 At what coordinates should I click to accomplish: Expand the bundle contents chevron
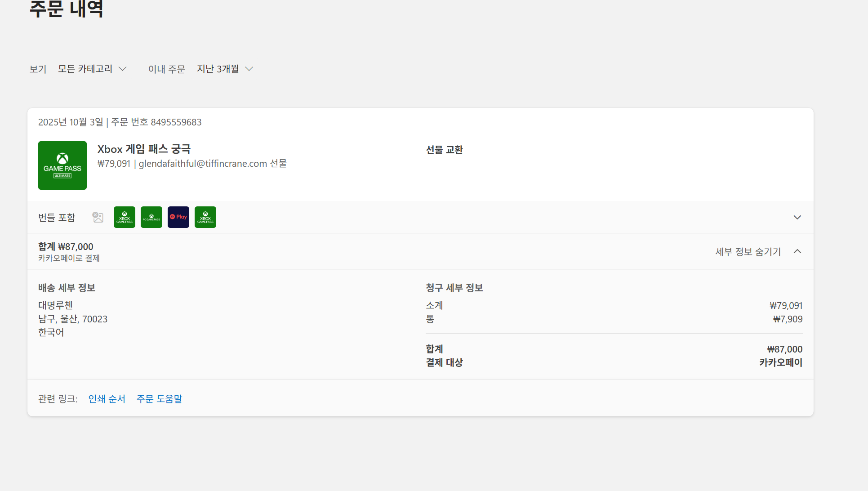pos(797,217)
